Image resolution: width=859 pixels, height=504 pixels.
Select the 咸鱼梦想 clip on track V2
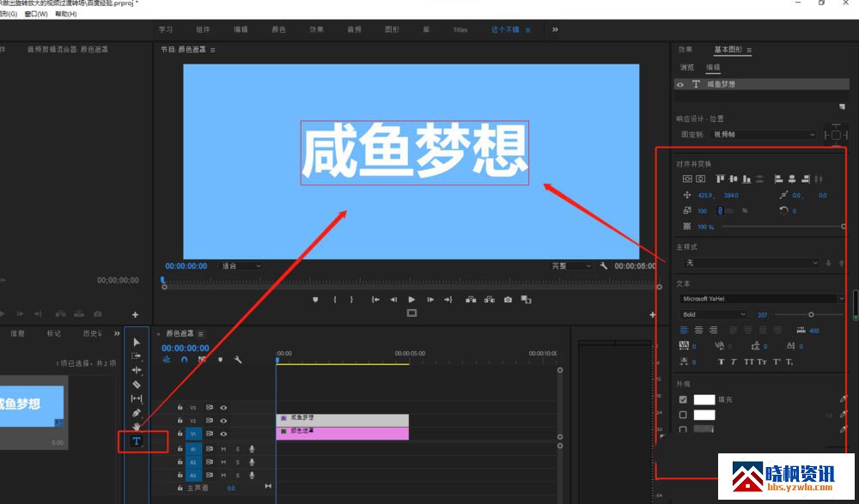pyautogui.click(x=343, y=420)
